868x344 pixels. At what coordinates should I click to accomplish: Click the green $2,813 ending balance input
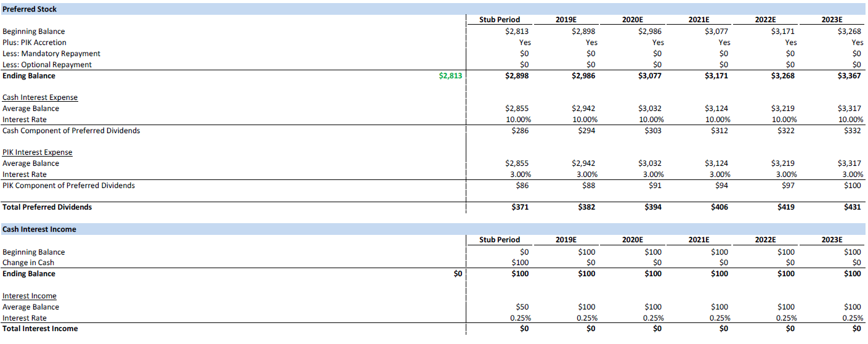click(450, 76)
